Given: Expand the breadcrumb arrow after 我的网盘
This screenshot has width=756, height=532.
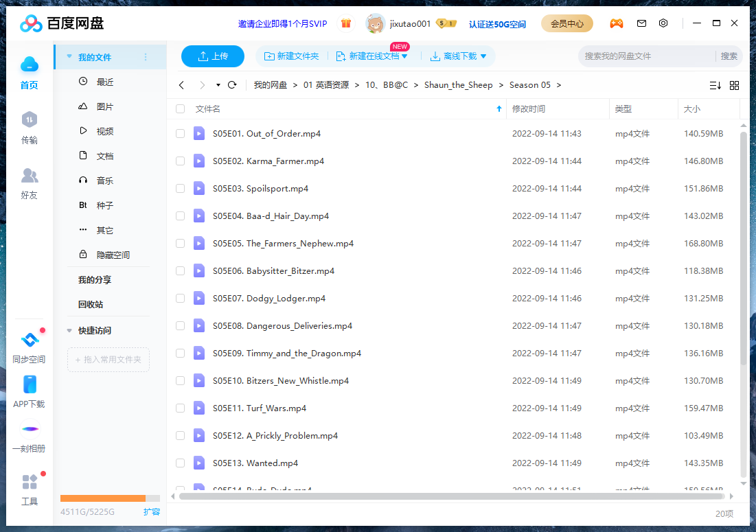Looking at the screenshot, I should (x=295, y=85).
